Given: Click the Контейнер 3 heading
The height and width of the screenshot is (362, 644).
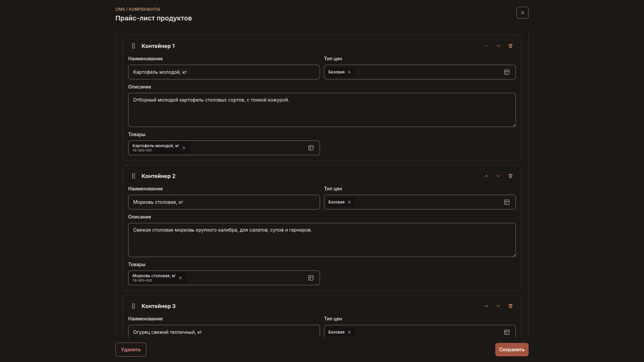Looking at the screenshot, I should (x=158, y=306).
